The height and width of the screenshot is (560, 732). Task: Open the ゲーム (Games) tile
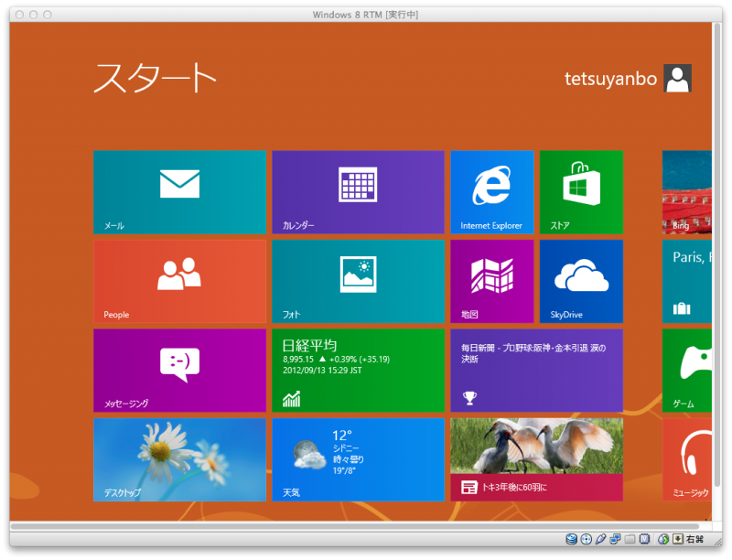687,371
